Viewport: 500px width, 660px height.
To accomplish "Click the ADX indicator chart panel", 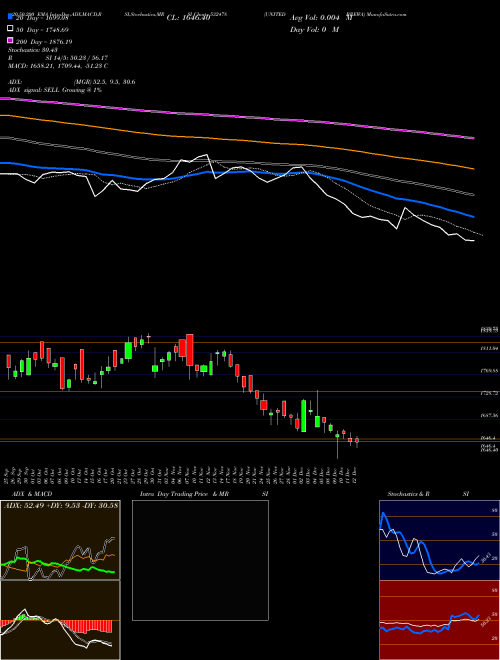I will (x=60, y=540).
